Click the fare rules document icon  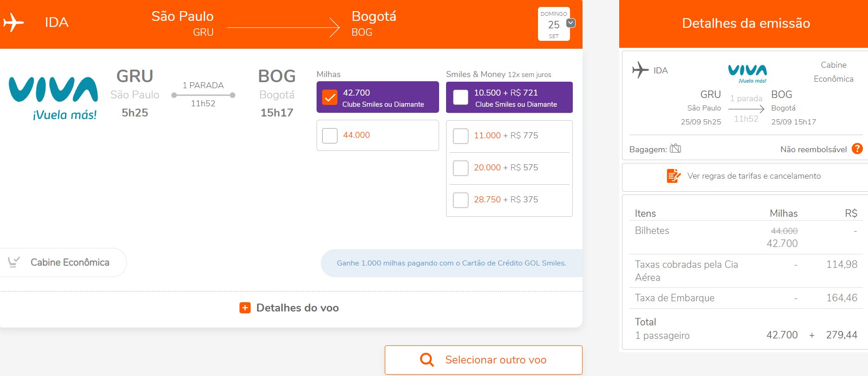pyautogui.click(x=674, y=176)
